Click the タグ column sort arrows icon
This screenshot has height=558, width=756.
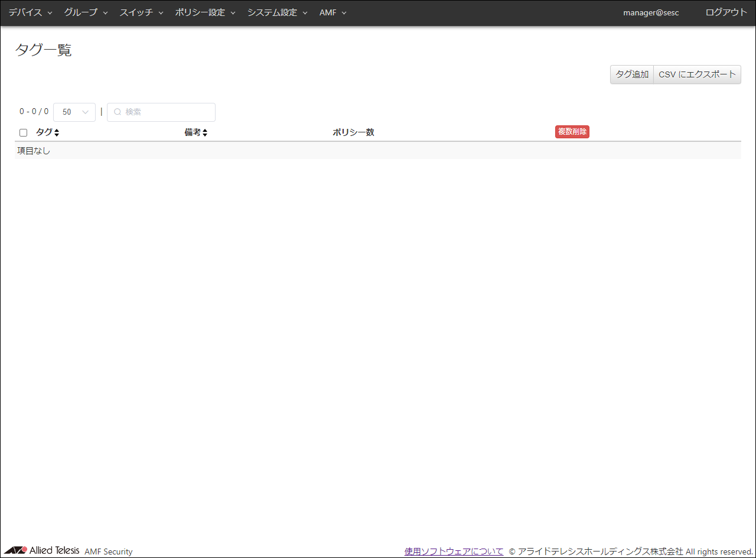(57, 133)
